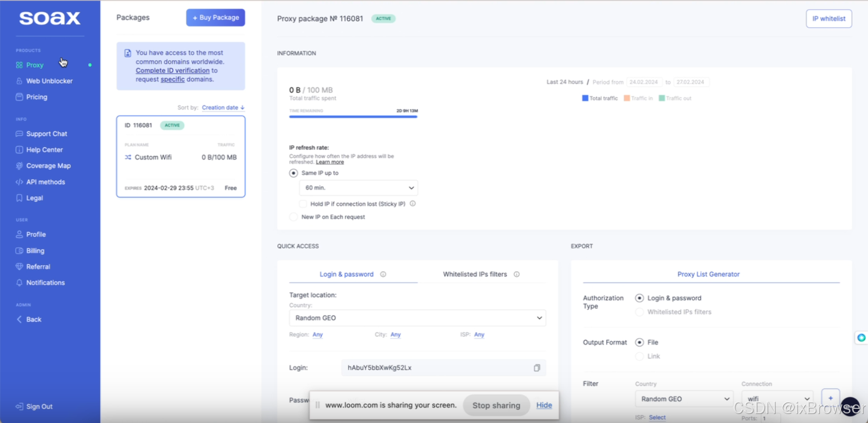Open the Referral page

[x=38, y=267]
